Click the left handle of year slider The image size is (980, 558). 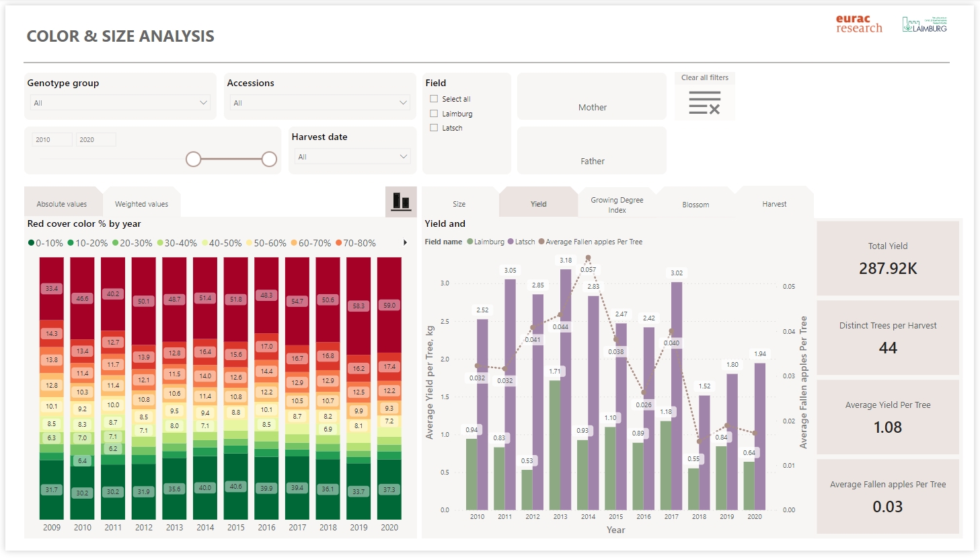194,159
